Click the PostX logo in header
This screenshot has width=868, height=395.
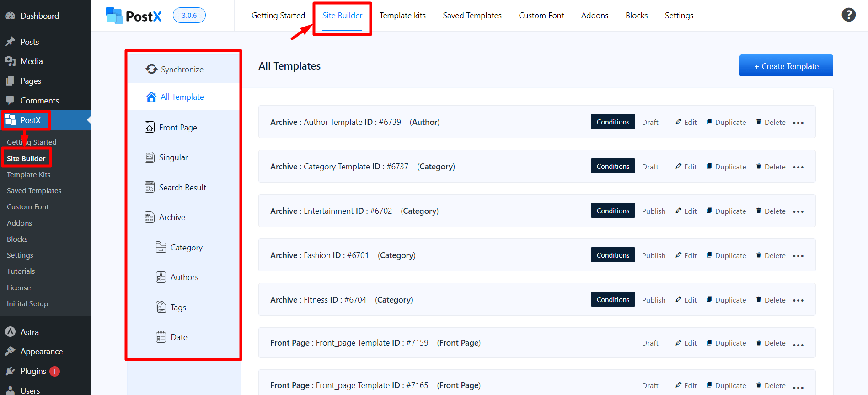[x=134, y=16]
